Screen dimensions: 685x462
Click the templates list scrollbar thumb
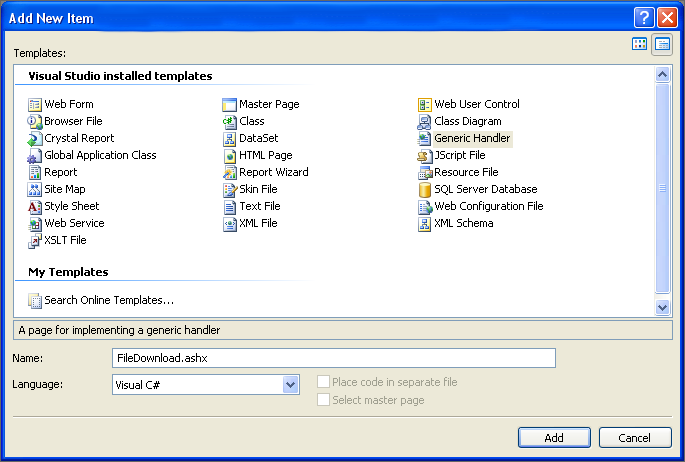(662, 189)
